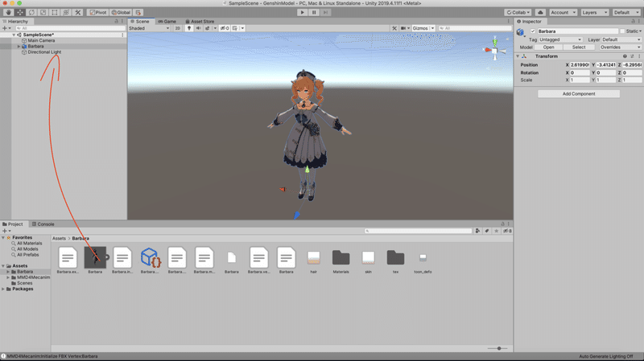
Task: Click the scene orientation gizmo
Action: [x=494, y=51]
